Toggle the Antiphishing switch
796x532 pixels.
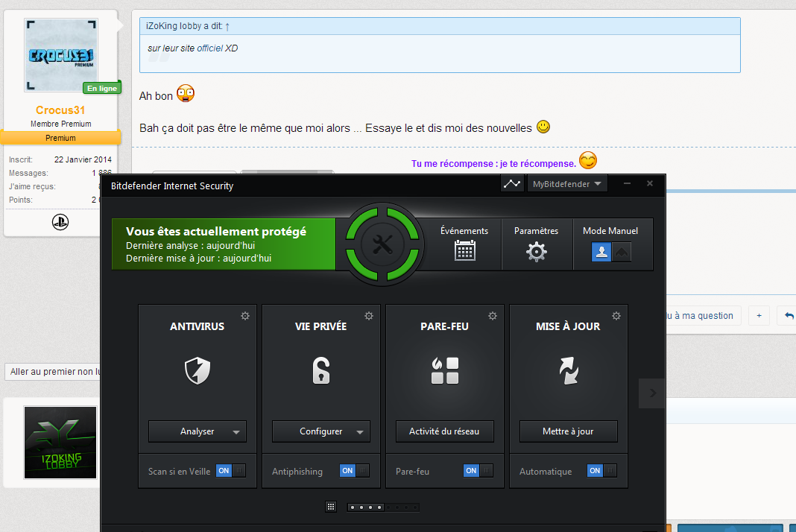coord(355,471)
